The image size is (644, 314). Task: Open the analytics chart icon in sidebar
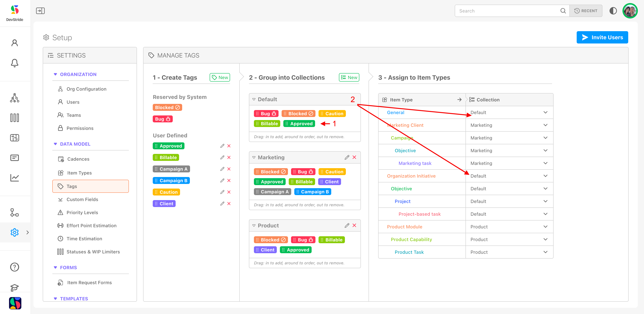14,178
